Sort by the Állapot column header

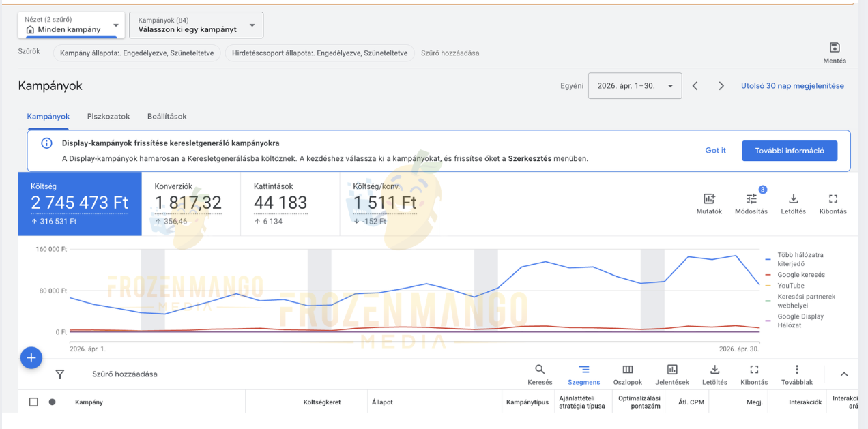(x=382, y=402)
